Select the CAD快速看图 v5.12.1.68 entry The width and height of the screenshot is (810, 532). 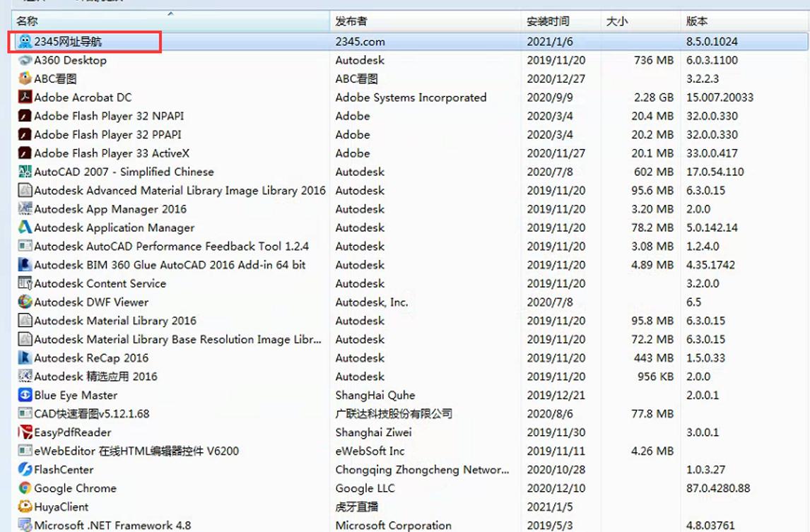[x=85, y=413]
